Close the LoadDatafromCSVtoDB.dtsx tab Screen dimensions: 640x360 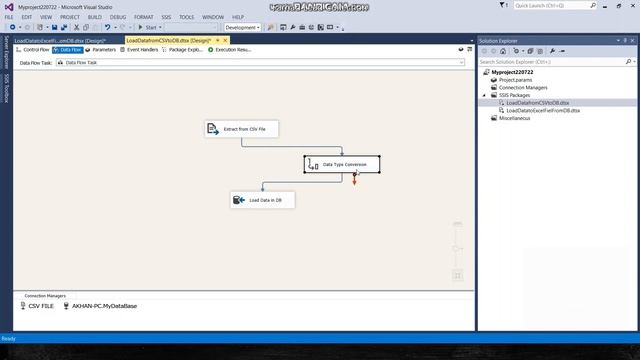click(225, 40)
